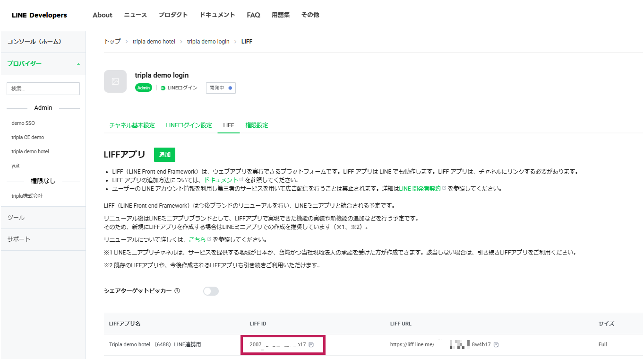The width and height of the screenshot is (644, 360).
Task: Open ニュース in the top navigation
Action: tap(136, 15)
